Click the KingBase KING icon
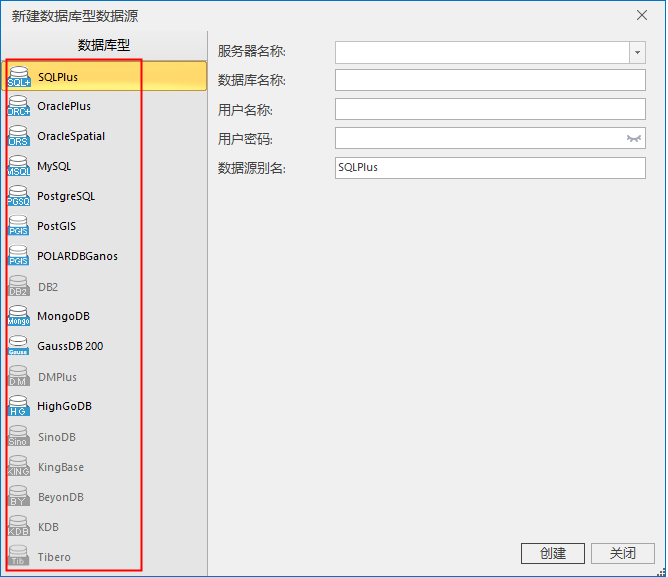Screen dimensions: 668x577 click(x=19, y=466)
